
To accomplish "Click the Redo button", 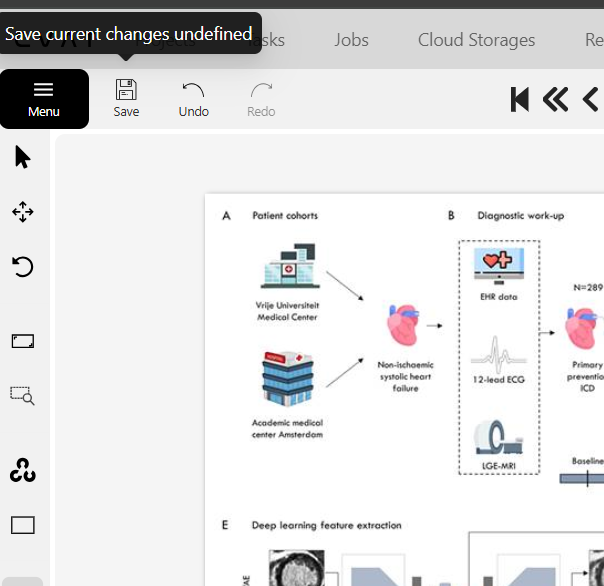I will tap(261, 99).
